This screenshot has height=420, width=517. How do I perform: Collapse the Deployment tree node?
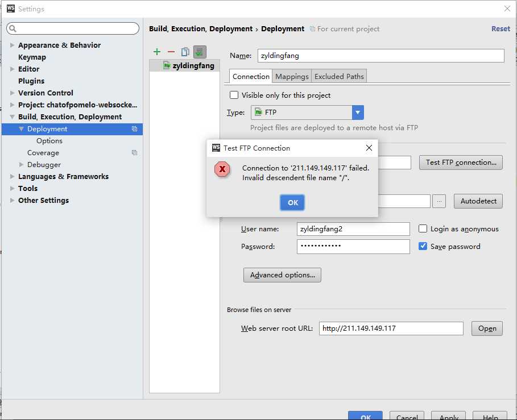[x=22, y=129]
